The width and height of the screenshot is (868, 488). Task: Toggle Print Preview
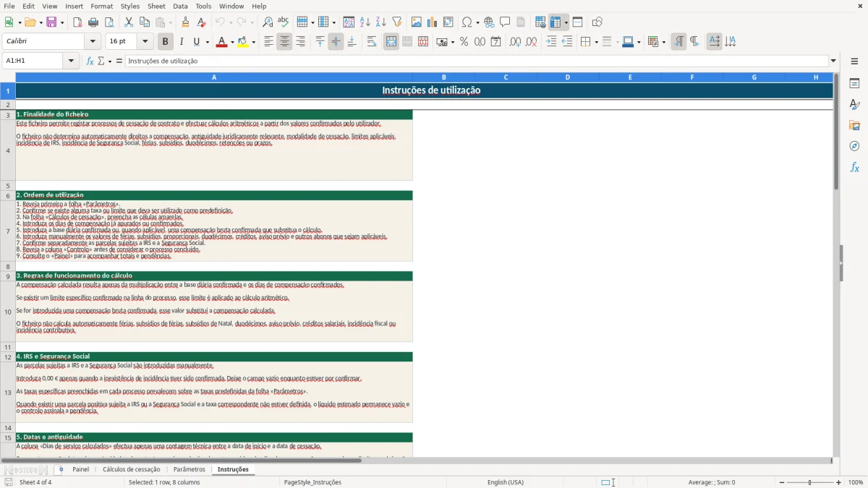click(x=109, y=22)
